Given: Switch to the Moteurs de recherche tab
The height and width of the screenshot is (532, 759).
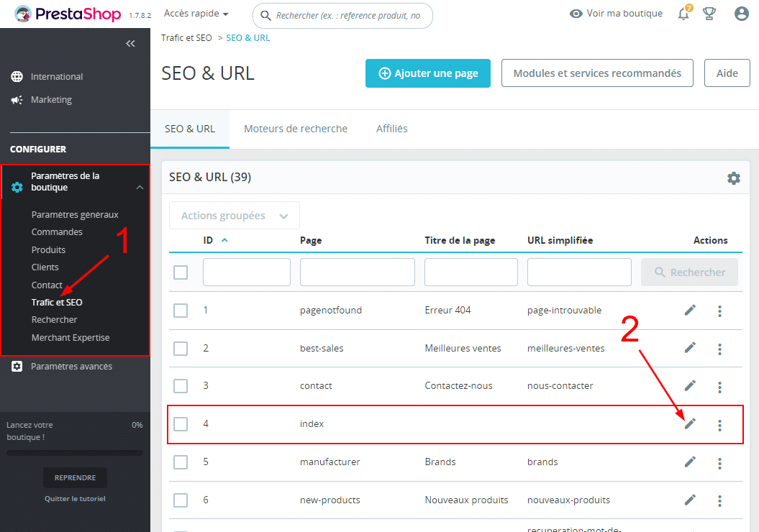Looking at the screenshot, I should point(296,129).
